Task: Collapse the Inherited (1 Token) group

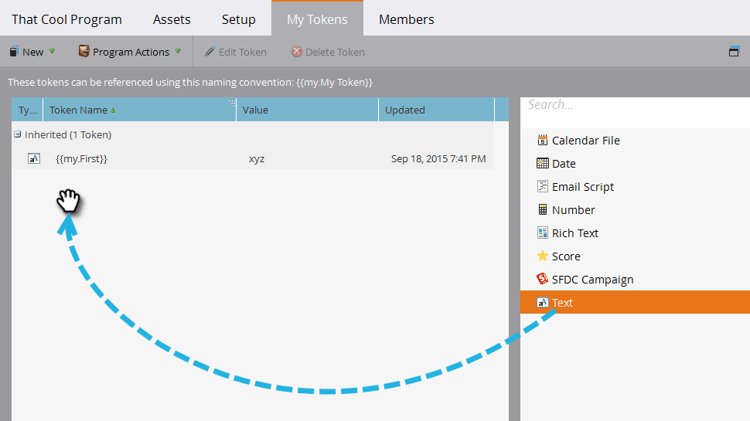Action: click(x=17, y=134)
